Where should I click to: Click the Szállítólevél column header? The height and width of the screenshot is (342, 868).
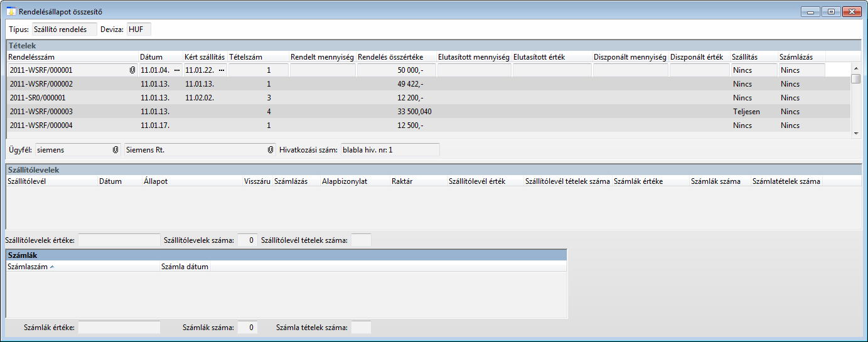click(51, 181)
